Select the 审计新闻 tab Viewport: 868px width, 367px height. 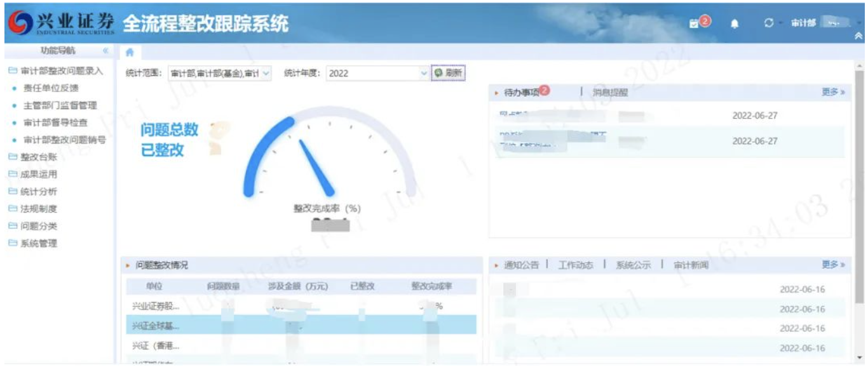691,265
